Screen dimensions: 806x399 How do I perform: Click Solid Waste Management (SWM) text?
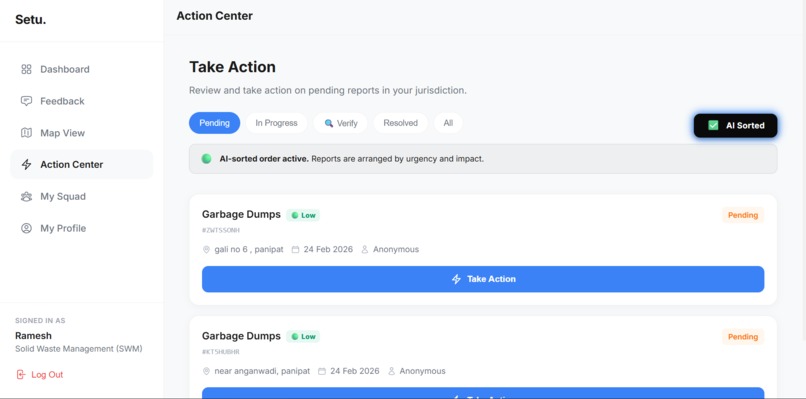click(x=79, y=349)
